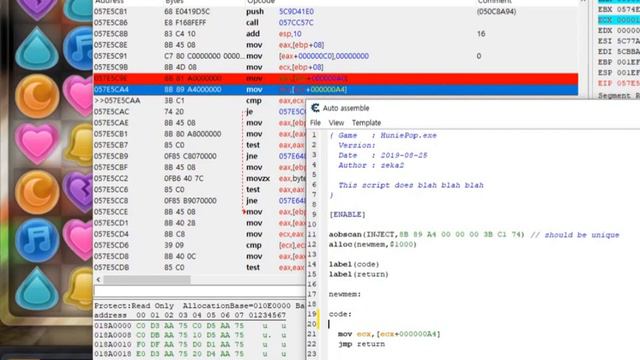640x360 pixels.
Task: Click the topmost orange moon token in HuniePop
Action: point(37,96)
